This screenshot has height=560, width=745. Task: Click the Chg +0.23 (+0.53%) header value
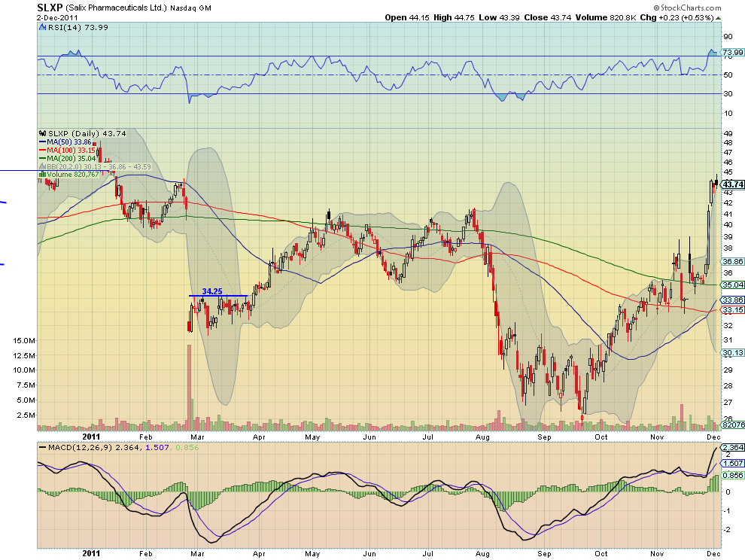tap(677, 17)
